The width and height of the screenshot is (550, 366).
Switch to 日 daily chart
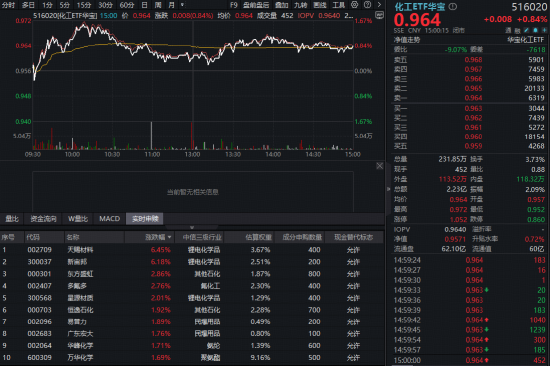(x=144, y=5)
